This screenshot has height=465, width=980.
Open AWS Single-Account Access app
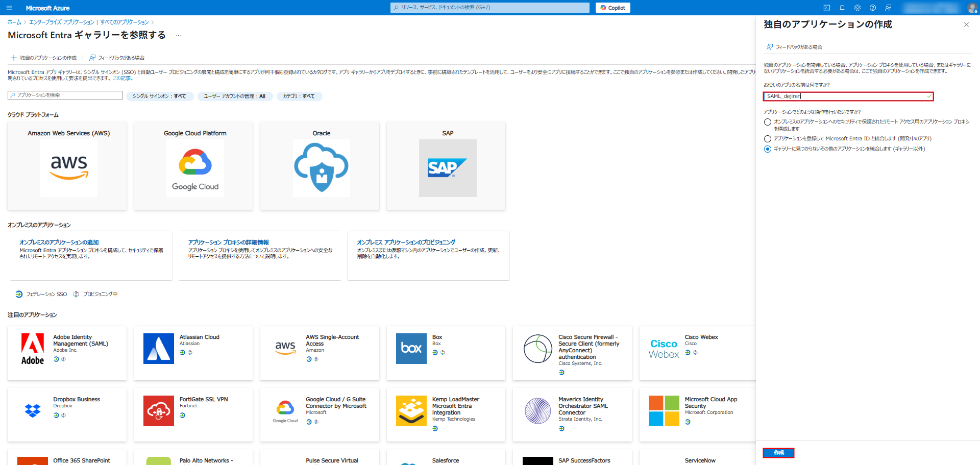[320, 353]
